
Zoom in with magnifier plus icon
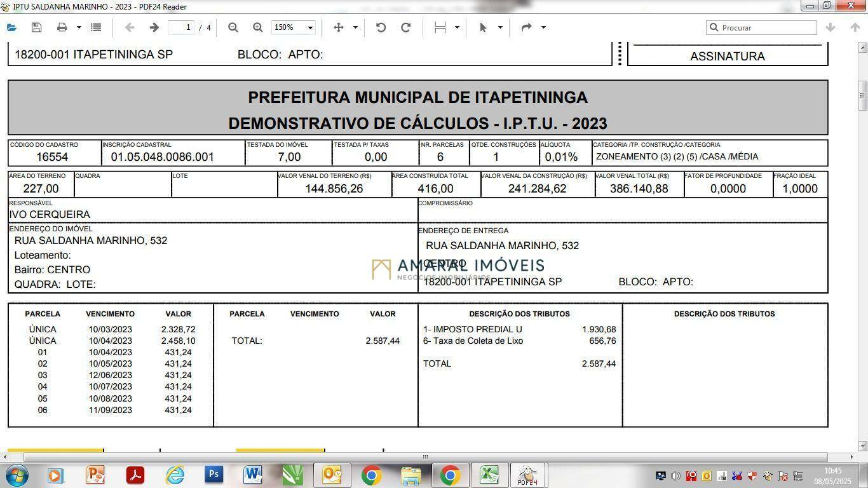click(257, 27)
